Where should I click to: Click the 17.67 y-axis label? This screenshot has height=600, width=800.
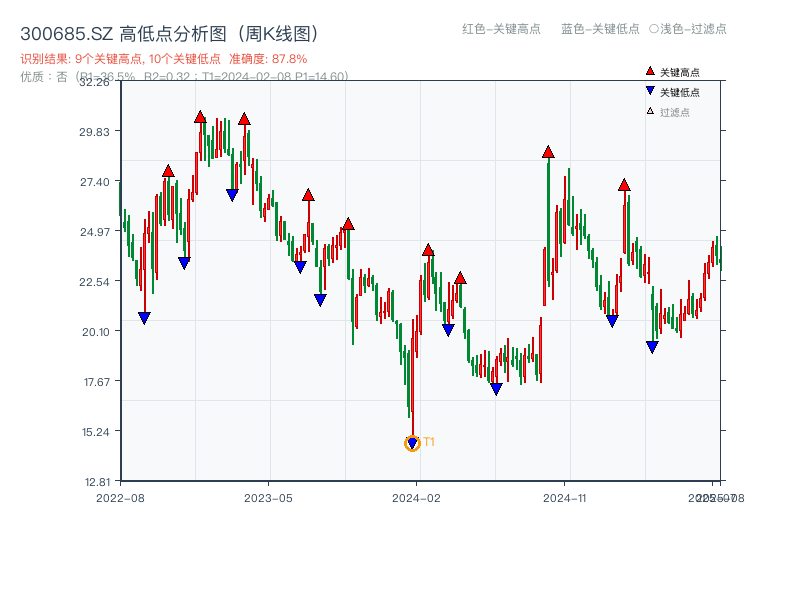click(96, 382)
